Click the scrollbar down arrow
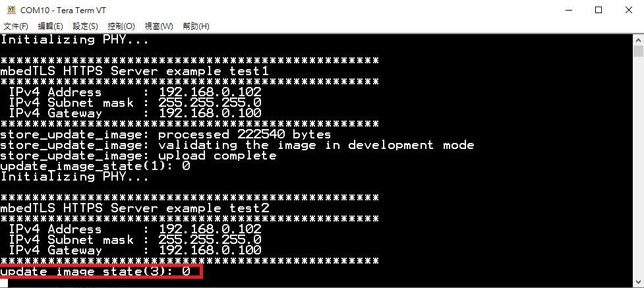Image resolution: width=644 pixels, height=288 pixels. tap(638, 281)
